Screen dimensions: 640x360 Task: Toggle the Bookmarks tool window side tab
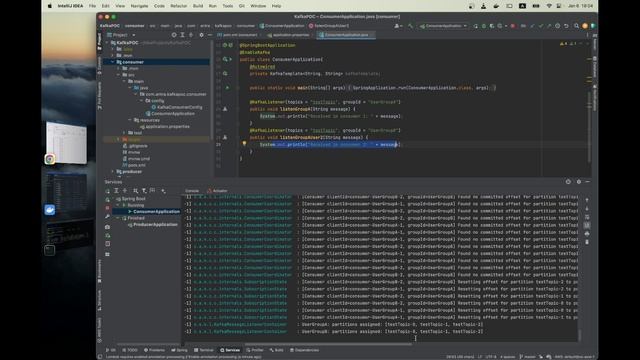coord(99,271)
